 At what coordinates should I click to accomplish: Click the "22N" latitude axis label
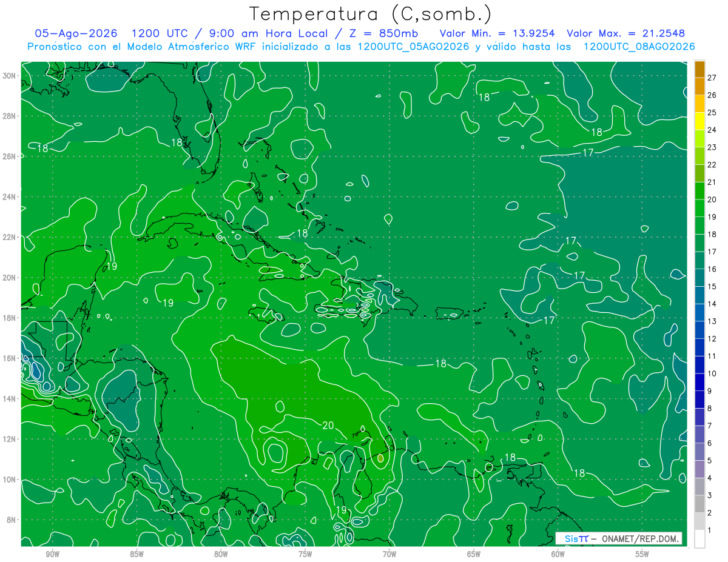tap(10, 237)
